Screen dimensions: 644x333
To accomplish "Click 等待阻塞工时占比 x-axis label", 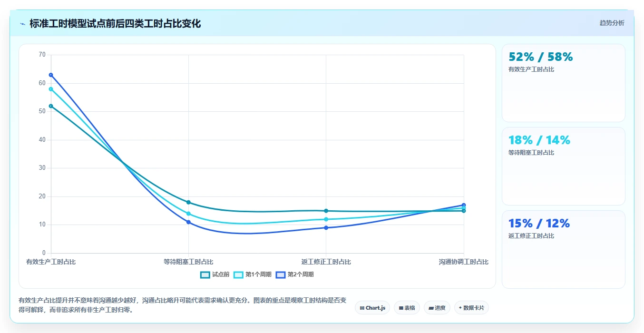I will (188, 262).
